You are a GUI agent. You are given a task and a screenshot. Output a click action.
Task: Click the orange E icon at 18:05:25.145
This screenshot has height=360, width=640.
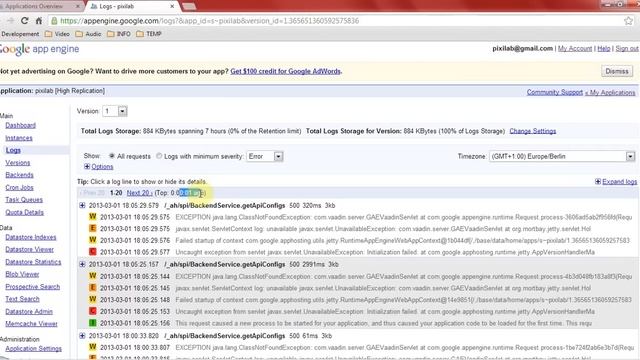tap(93, 288)
